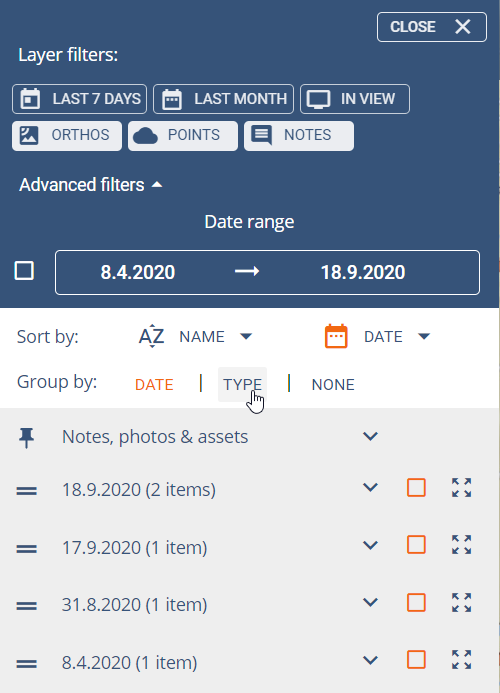
Task: Click the drag handle of 18.9.2020 group
Action: 27,491
